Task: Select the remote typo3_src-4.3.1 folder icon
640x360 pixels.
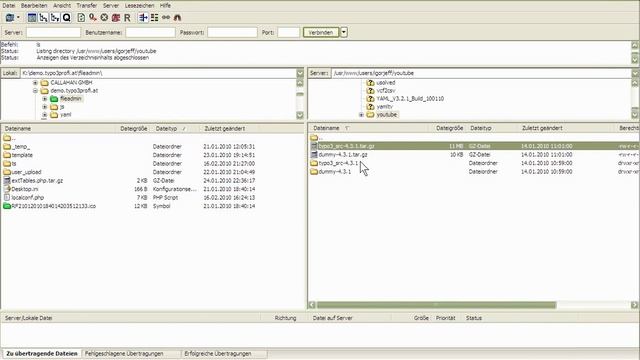Action: 314,163
